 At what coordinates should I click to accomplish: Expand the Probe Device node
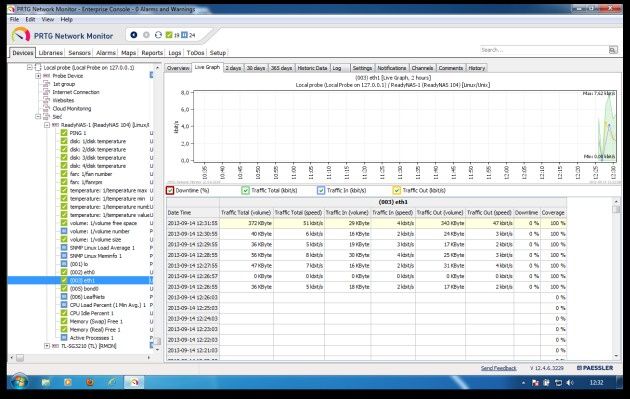38,76
